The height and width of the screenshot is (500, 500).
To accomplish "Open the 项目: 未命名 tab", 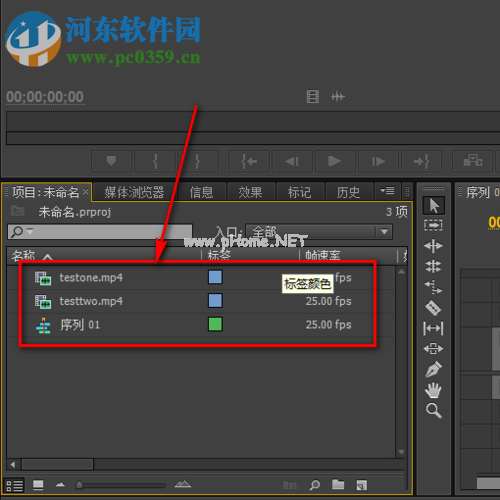I will pyautogui.click(x=45, y=192).
